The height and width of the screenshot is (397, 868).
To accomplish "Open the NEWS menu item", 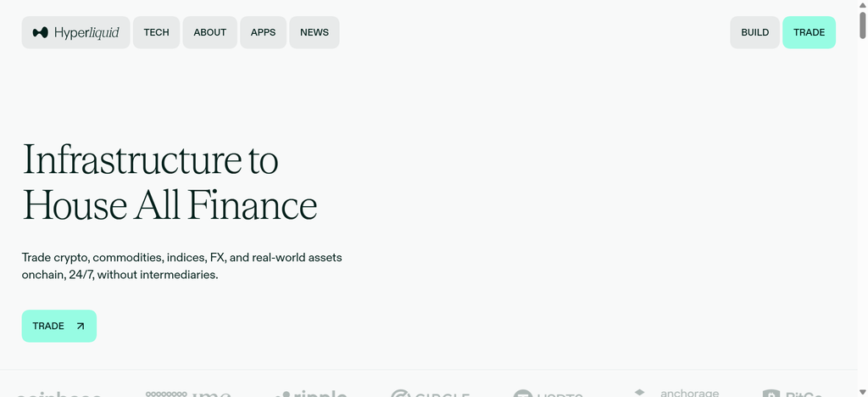I will click(314, 32).
